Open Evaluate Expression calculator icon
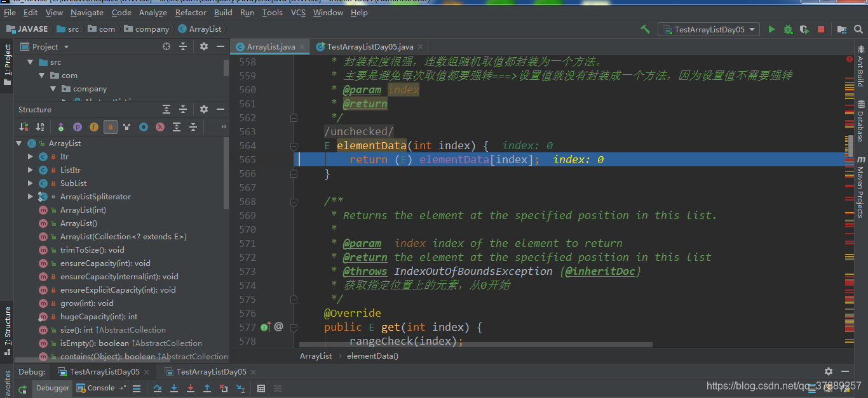The image size is (868, 398). tap(261, 388)
